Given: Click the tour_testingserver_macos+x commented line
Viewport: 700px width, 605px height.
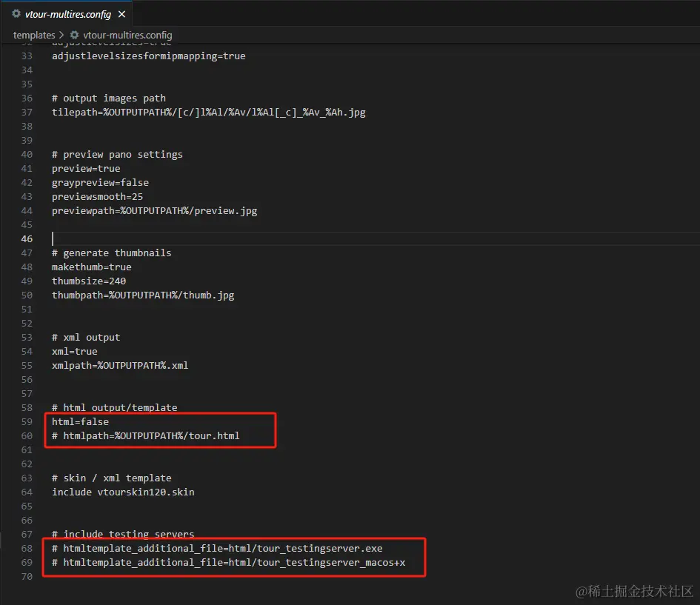Looking at the screenshot, I should pyautogui.click(x=229, y=563).
